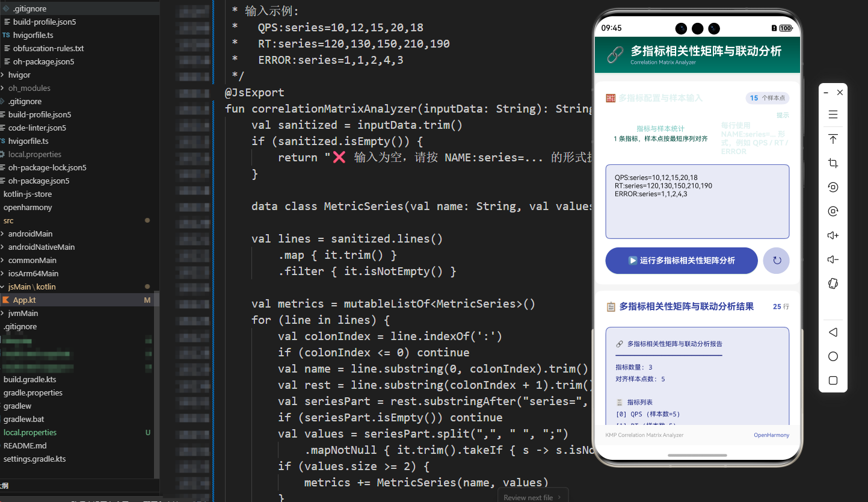Screen dimensions: 868x502
Task: Select the kotlin-js-store folder
Action: (28, 194)
